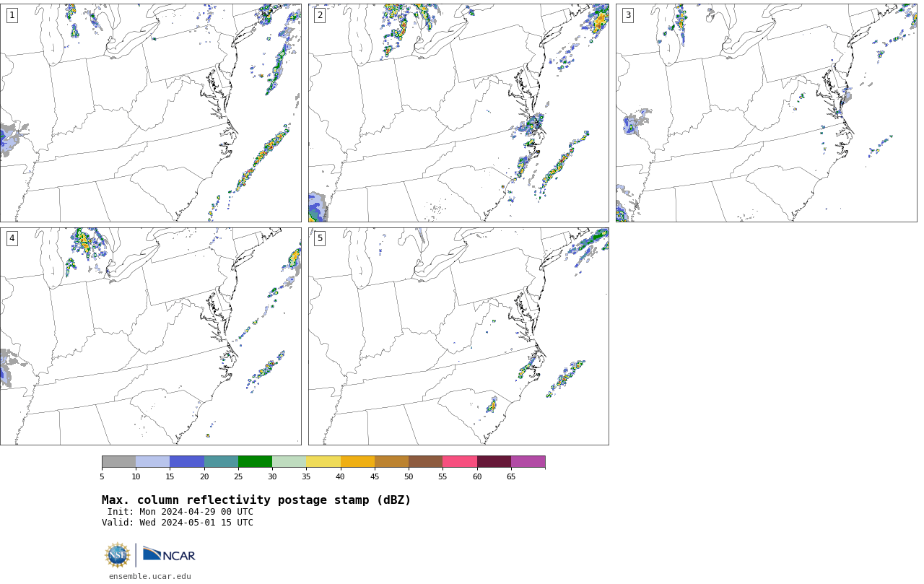
Task: Open ensemble member 5 reflectivity map
Action: pyautogui.click(x=458, y=336)
